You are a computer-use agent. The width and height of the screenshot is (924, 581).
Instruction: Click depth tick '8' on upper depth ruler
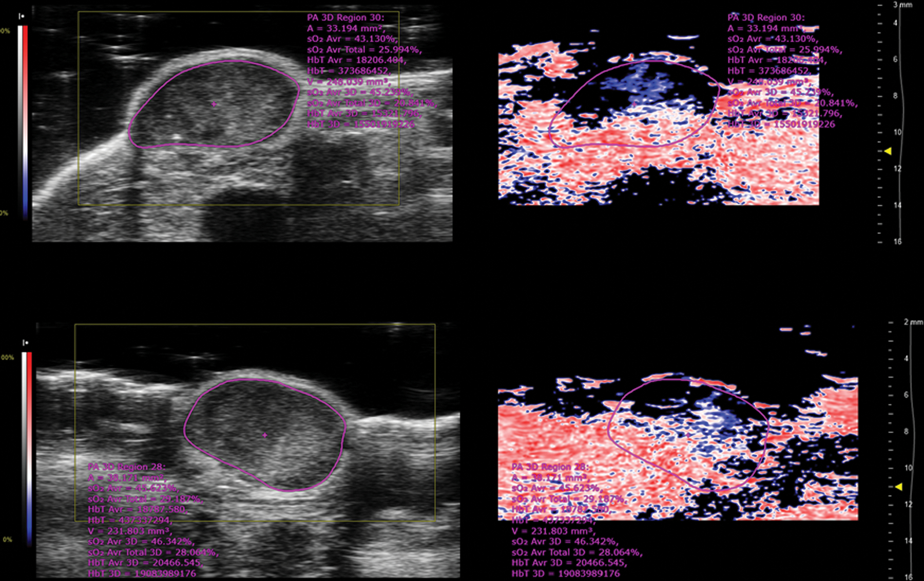[x=895, y=96]
